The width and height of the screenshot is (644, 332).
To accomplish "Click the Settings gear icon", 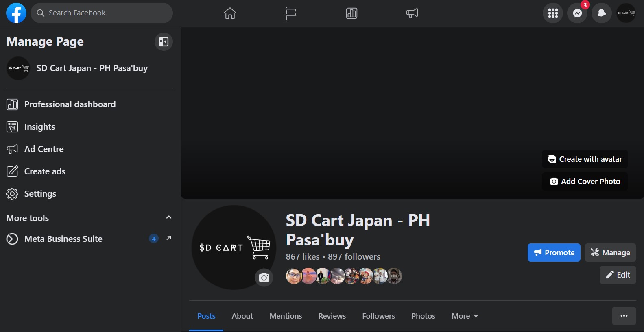I will pyautogui.click(x=12, y=194).
